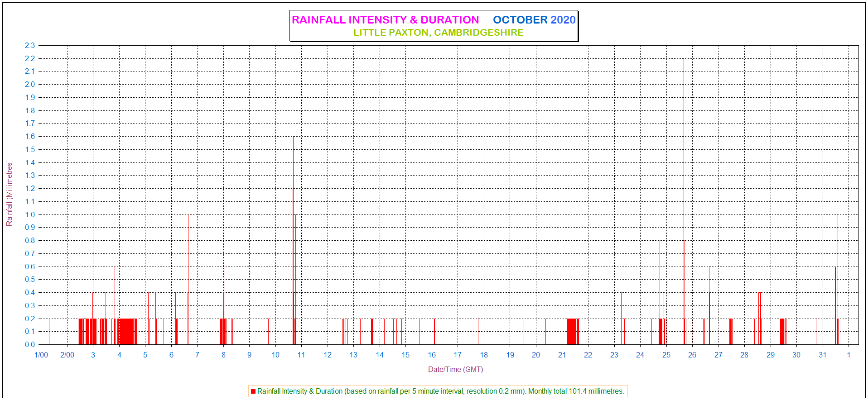Click y-axis value 1.2

[30, 188]
